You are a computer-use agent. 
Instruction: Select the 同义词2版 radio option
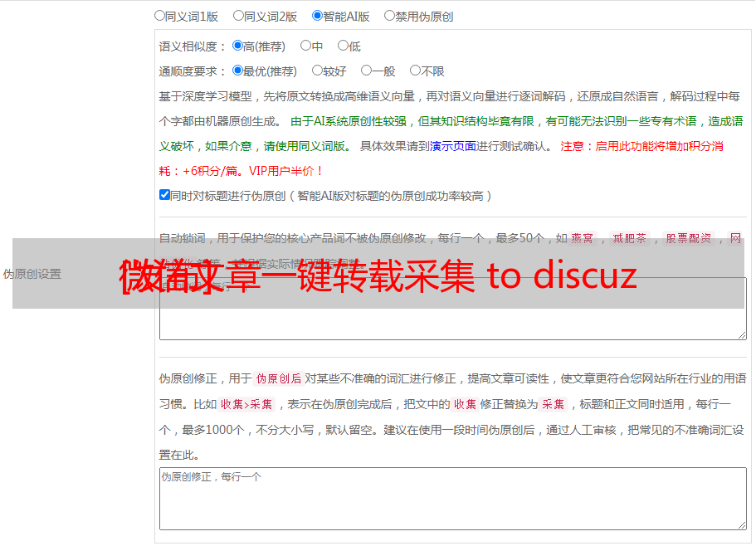tap(238, 16)
